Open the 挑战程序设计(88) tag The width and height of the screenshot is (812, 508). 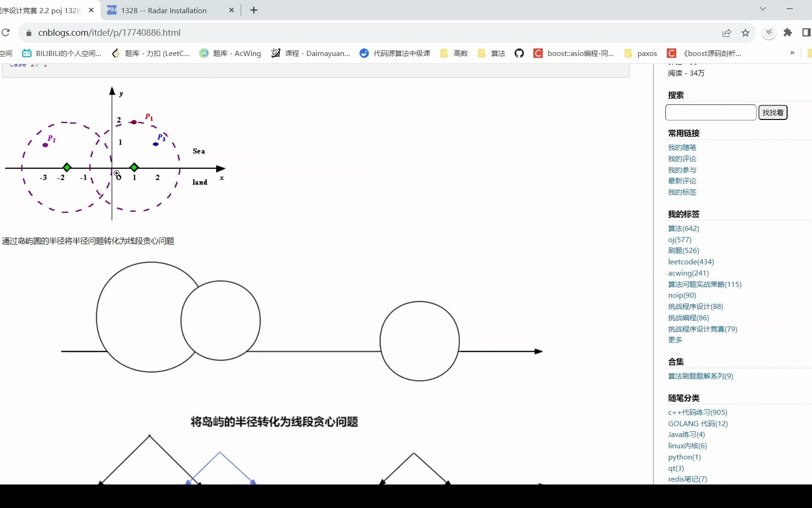(x=695, y=307)
